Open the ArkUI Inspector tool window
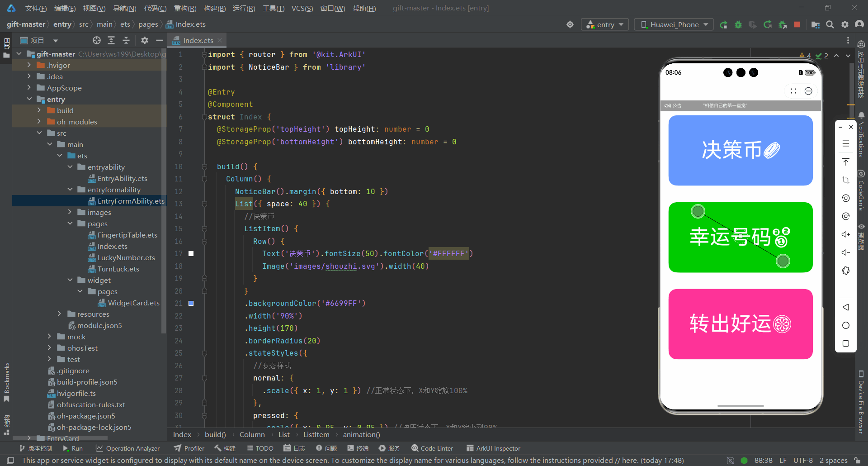868x466 pixels. [493, 448]
